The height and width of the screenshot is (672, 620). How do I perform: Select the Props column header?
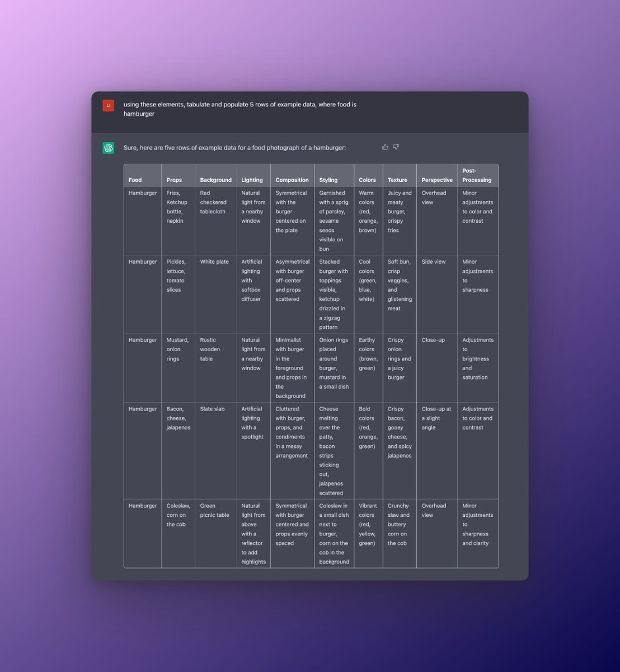(174, 180)
